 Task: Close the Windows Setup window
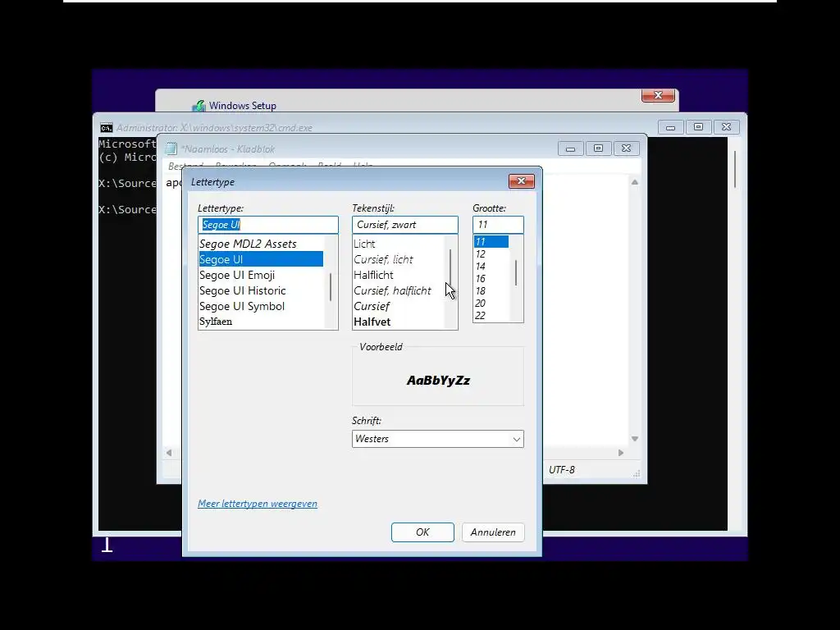(659, 95)
